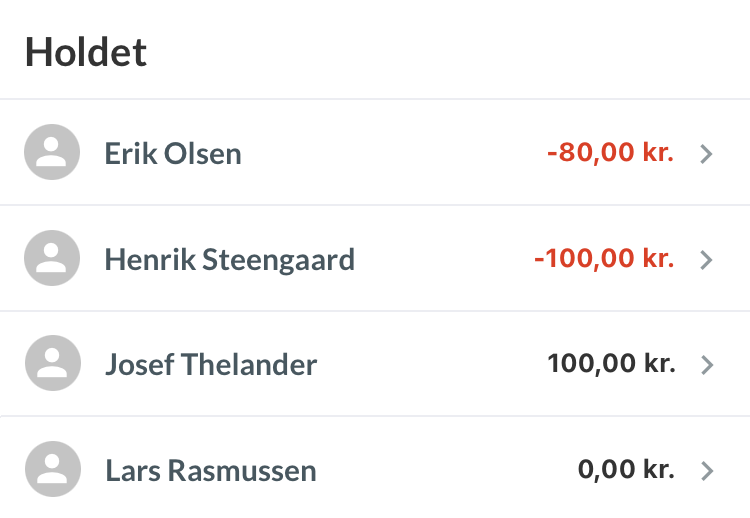Click blank area in Erik Olsen's row
The image size is (750, 518).
pyautogui.click(x=390, y=154)
